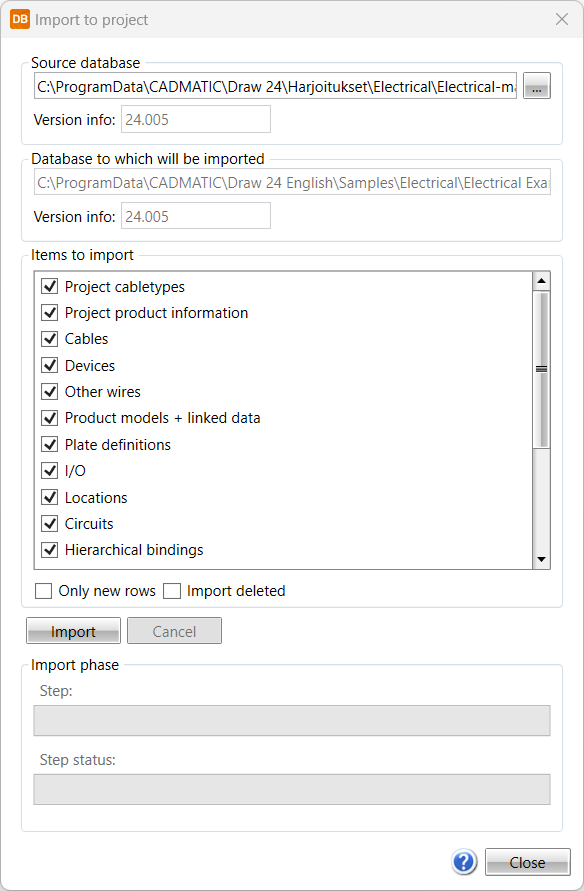Close the window with title bar X
The image size is (584, 891).
tap(562, 19)
